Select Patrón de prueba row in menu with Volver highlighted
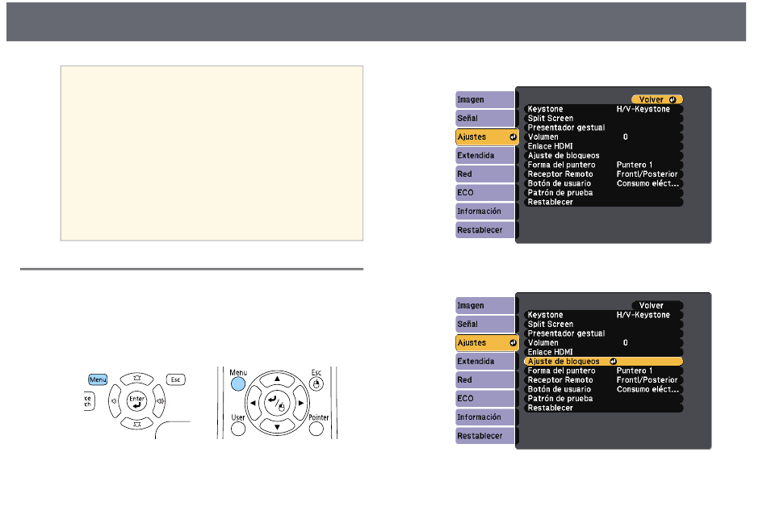 point(603,193)
